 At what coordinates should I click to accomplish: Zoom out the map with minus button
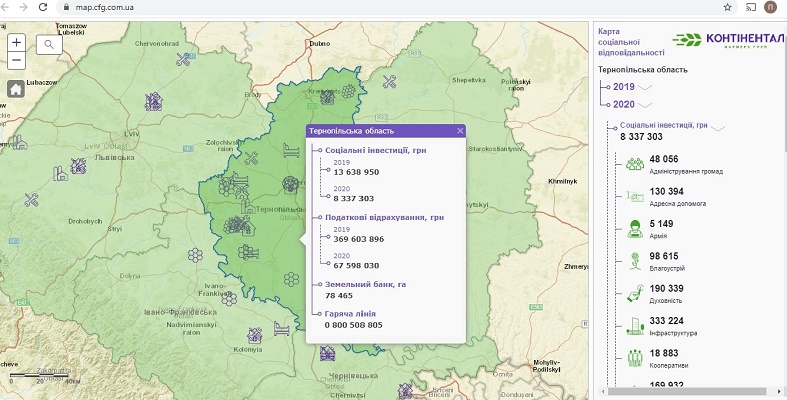pos(16,61)
